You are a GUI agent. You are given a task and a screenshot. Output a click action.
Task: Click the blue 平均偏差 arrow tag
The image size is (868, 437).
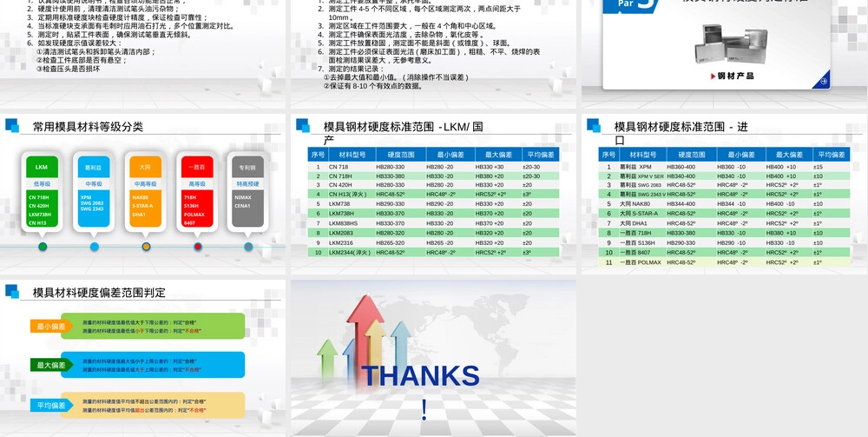point(51,406)
